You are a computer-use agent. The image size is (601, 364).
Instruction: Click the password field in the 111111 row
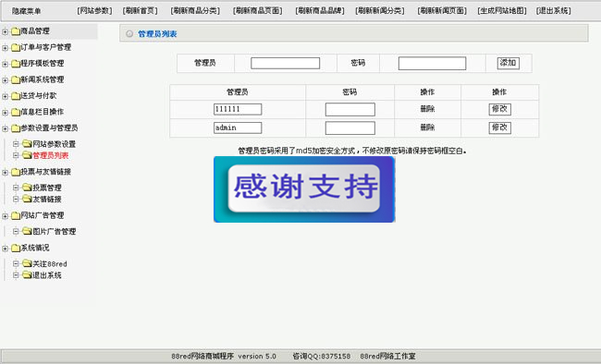350,109
